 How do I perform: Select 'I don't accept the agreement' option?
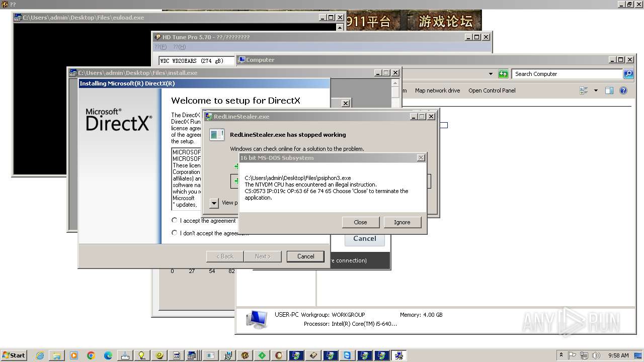(x=175, y=233)
